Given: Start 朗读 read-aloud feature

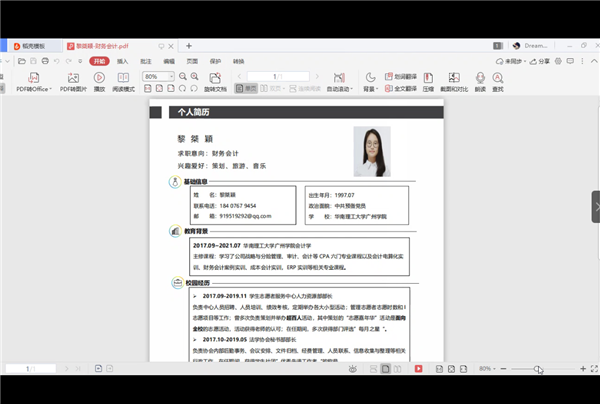Looking at the screenshot, I should click(480, 78).
